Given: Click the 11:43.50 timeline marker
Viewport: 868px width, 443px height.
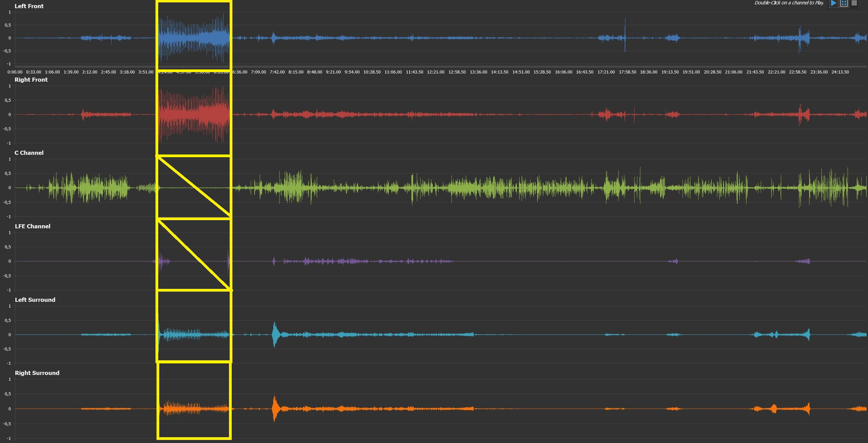Looking at the screenshot, I should 415,72.
